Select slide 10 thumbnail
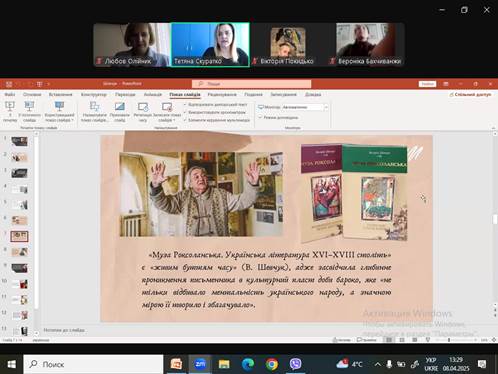The height and width of the screenshot is (374, 498). pos(19,284)
